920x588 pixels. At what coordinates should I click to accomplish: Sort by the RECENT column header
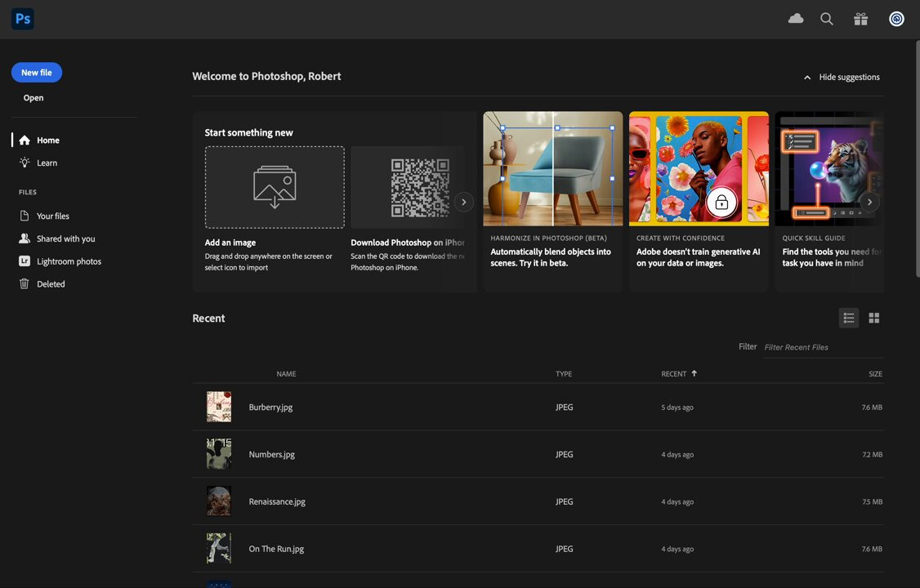pos(673,374)
